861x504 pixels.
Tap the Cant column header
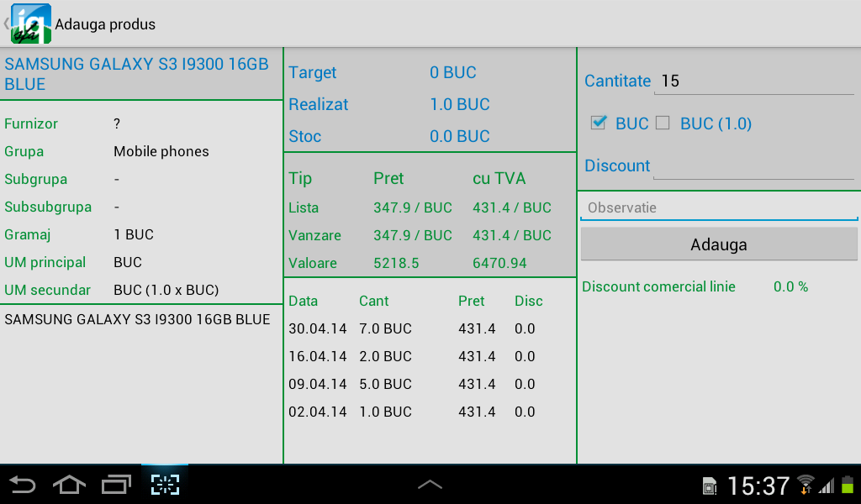click(374, 301)
